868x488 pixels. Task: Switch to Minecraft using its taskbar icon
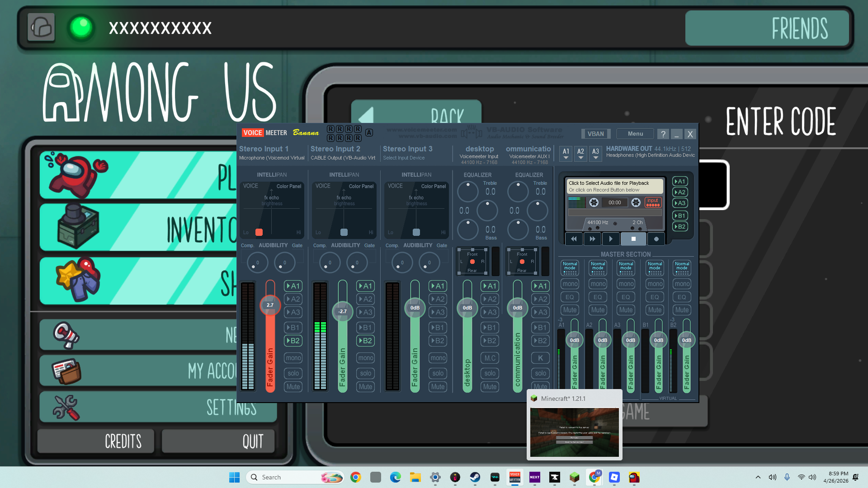pyautogui.click(x=575, y=477)
